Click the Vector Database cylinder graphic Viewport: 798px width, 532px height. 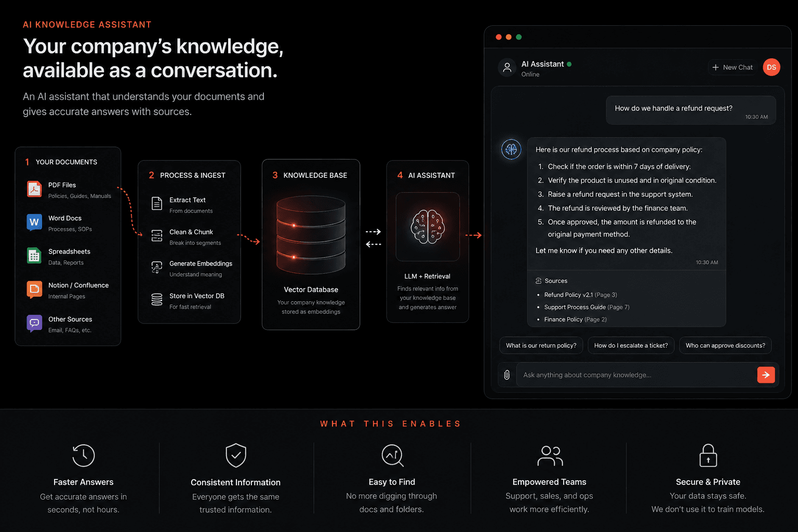(x=311, y=235)
